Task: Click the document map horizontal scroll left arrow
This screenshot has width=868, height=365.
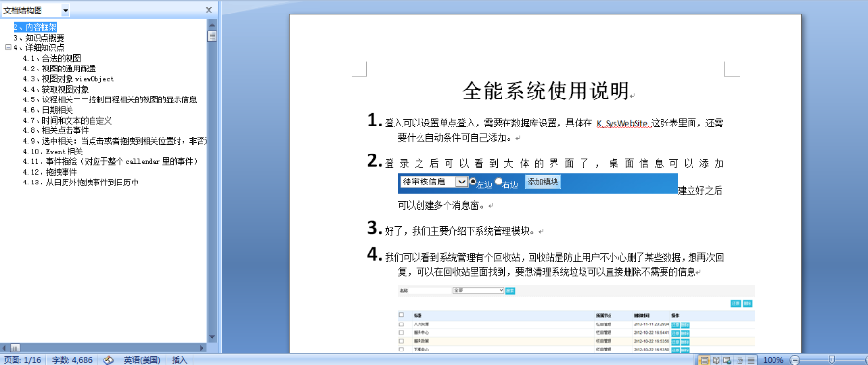Action: 5,348
